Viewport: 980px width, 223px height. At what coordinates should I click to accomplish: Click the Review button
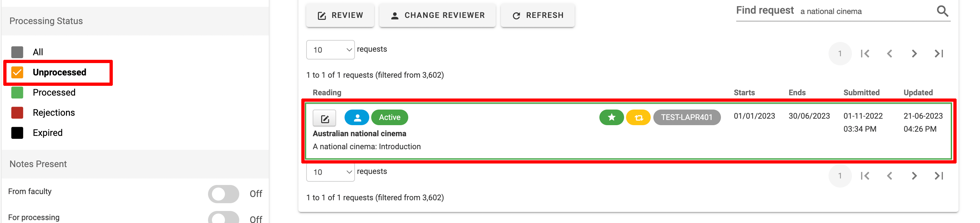click(x=340, y=16)
